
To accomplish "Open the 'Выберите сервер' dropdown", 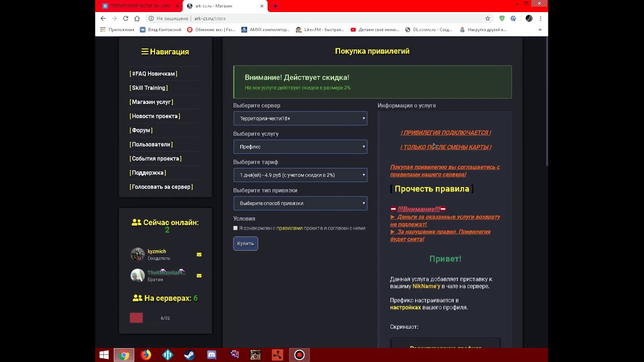I will pos(300,119).
